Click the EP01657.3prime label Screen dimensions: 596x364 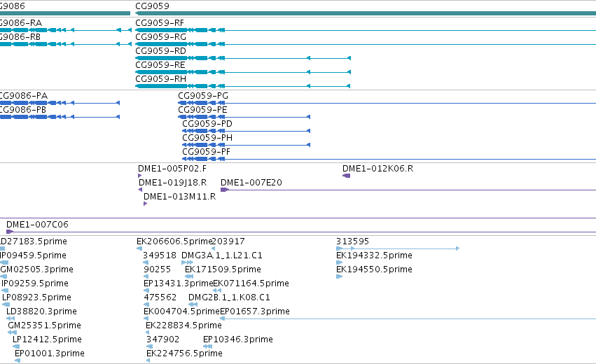tap(255, 311)
